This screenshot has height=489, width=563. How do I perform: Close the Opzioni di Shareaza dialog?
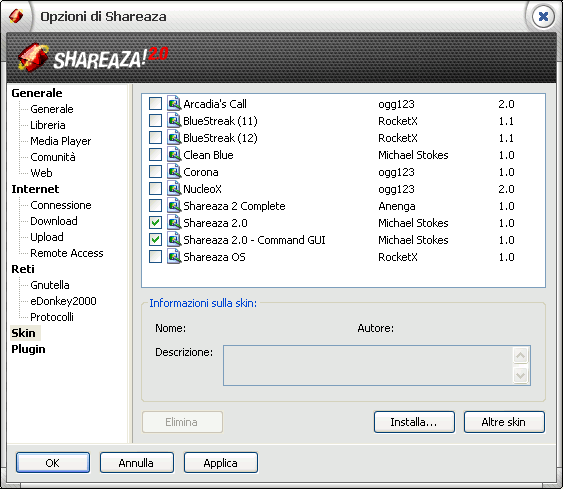(x=543, y=17)
